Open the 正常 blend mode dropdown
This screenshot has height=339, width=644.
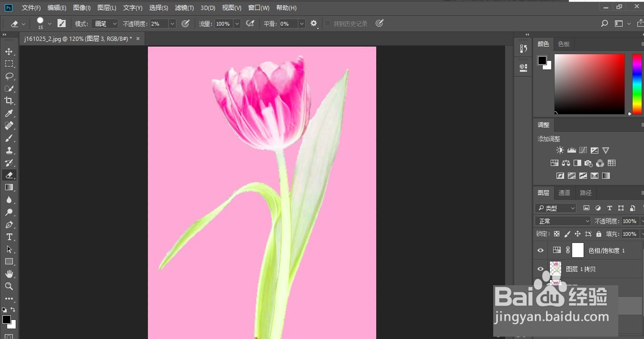563,221
